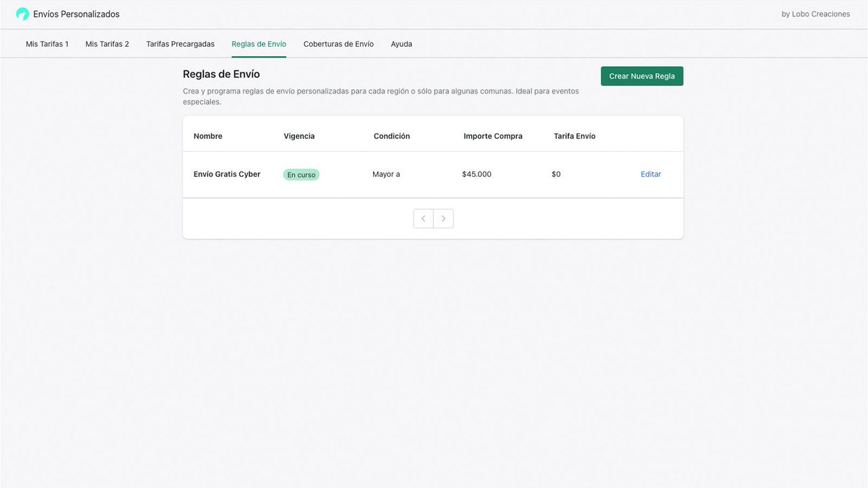This screenshot has width=868, height=488.
Task: Click the Vigencia column header
Action: [299, 136]
